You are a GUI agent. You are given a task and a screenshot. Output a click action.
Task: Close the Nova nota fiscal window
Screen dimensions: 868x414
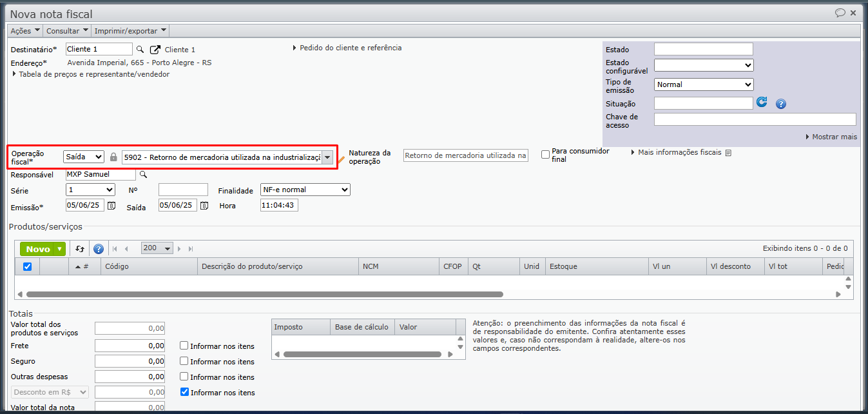[x=853, y=13]
